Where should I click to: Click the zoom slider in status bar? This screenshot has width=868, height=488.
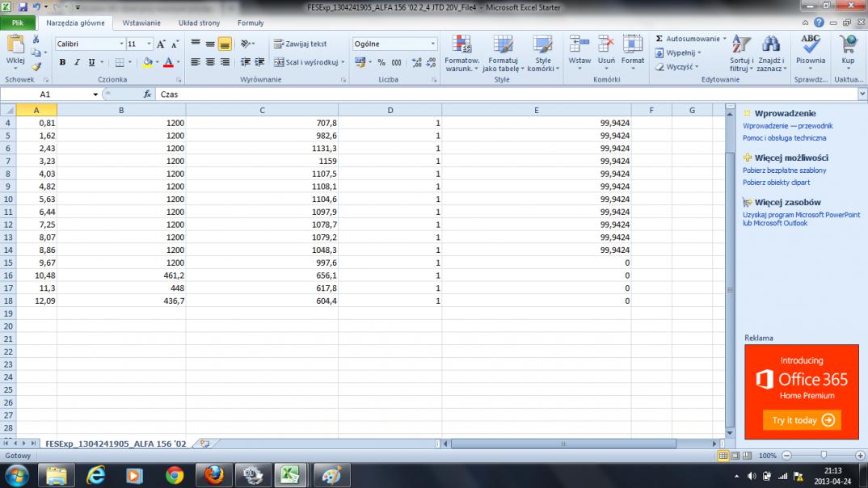[823, 456]
